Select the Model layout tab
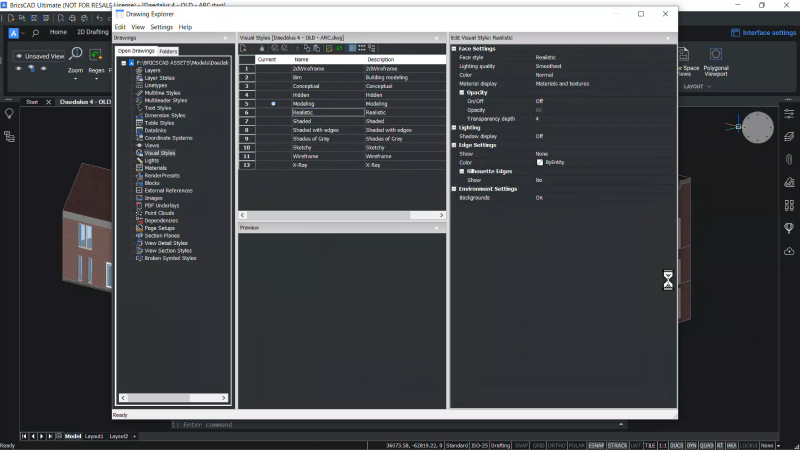Screen dimensions: 800x450 (x=72, y=436)
